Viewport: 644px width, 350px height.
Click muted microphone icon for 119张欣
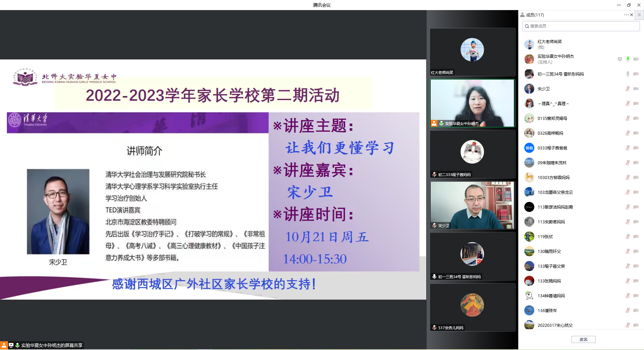tap(628, 236)
